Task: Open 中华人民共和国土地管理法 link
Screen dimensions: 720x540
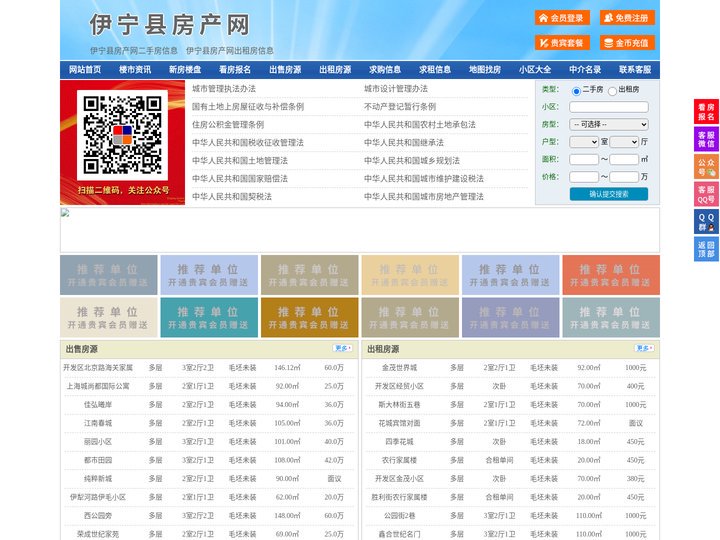Action: pos(240,160)
